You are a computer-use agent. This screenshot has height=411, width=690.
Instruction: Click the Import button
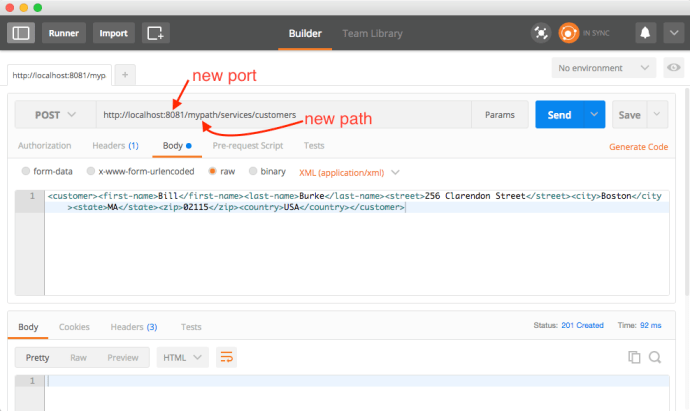click(114, 33)
